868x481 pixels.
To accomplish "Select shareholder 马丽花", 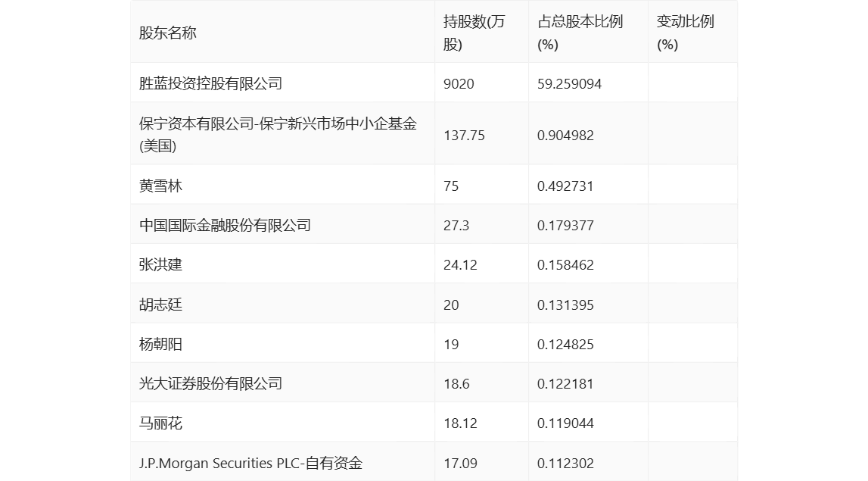I will coord(161,423).
